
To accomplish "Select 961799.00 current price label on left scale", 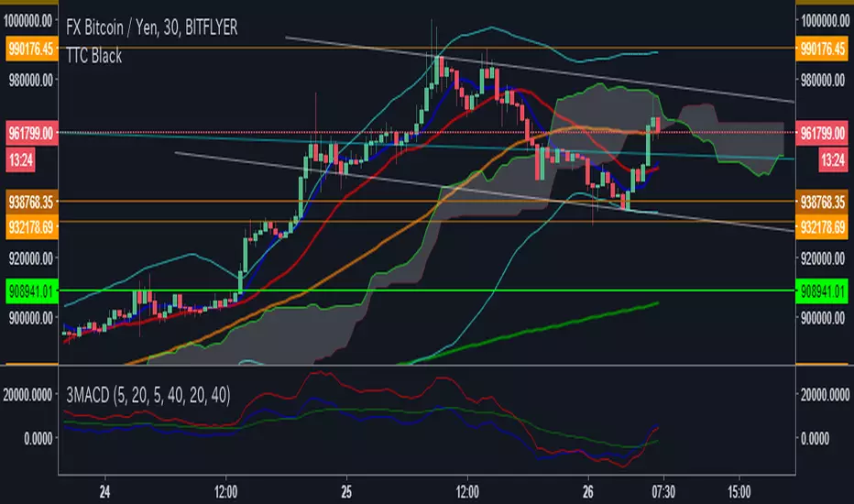I will click(31, 133).
